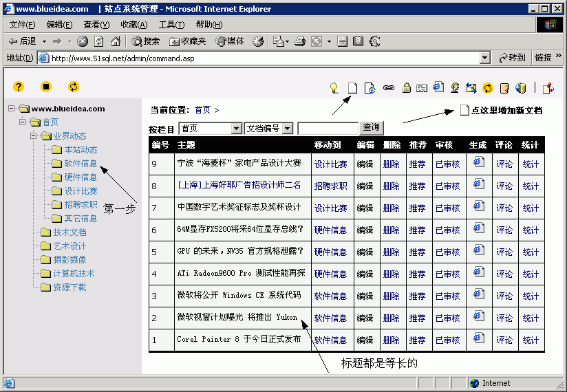567x392 pixels.
Task: Click IE 搜索 Search toolbar button
Action: [x=146, y=41]
